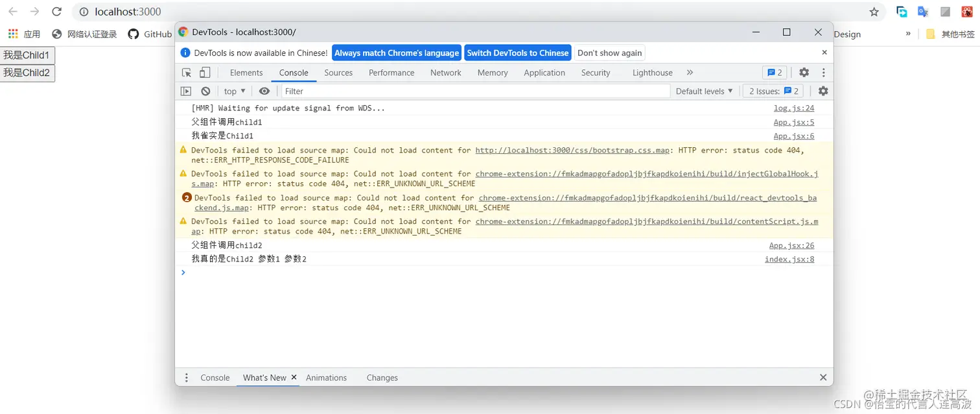The height and width of the screenshot is (414, 980).
Task: Click the browser back arrow
Action: coord(13,12)
